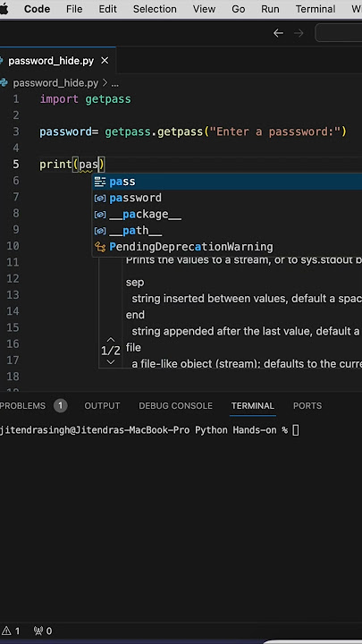Show previous signature with up chevron
Image resolution: width=362 pixels, height=644 pixels.
coord(111,340)
